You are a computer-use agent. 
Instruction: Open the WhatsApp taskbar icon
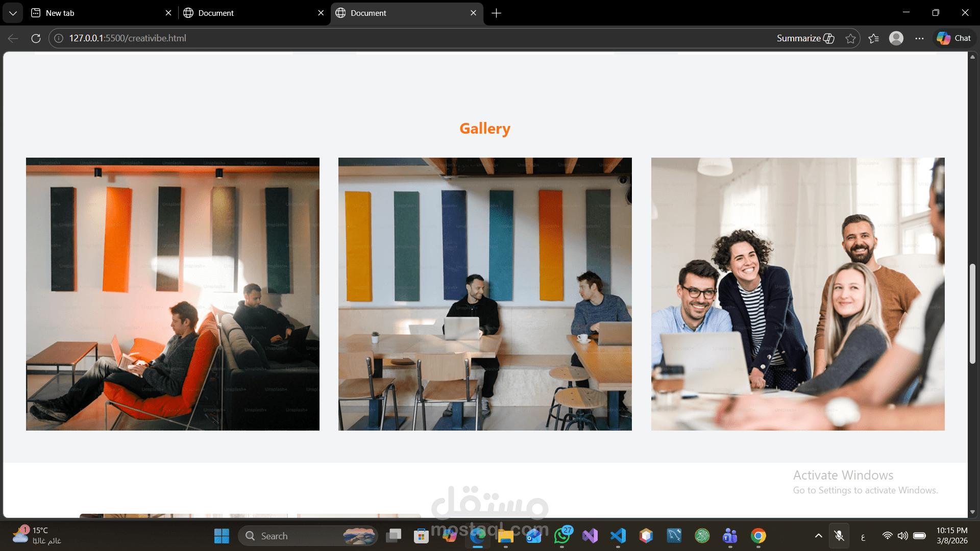pyautogui.click(x=562, y=536)
